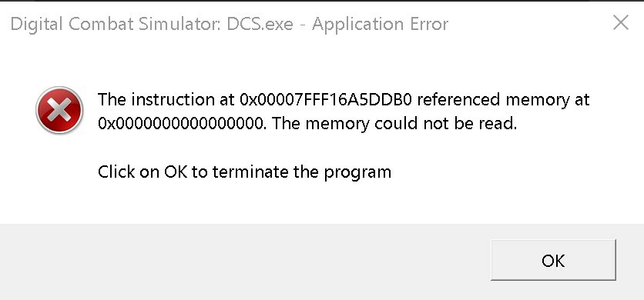The image size is (644, 300).
Task: Click "Click on OK to terminate the program" line
Action: coord(244,172)
